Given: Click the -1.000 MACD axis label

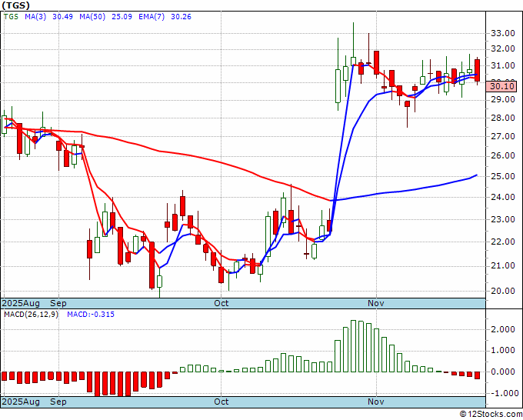Looking at the screenshot, I should pyautogui.click(x=503, y=393).
